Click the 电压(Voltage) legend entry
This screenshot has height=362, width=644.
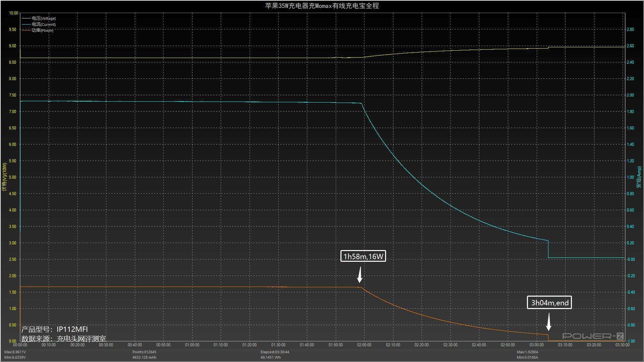pyautogui.click(x=39, y=18)
